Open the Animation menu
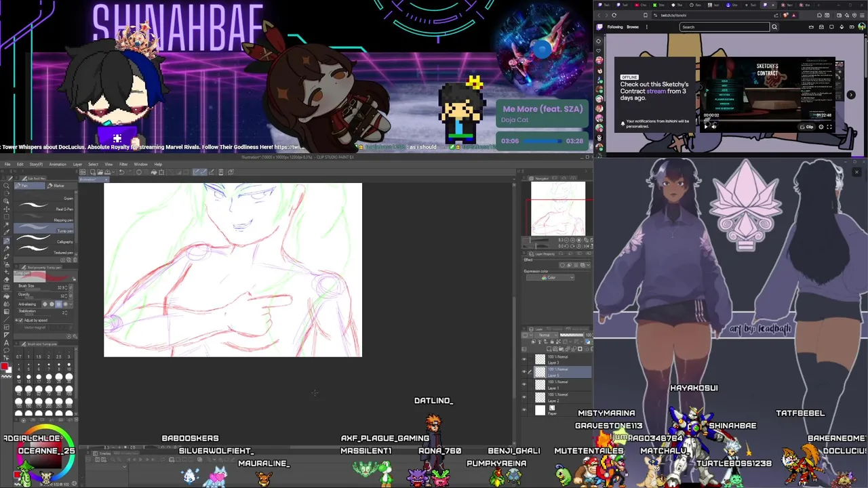 58,164
